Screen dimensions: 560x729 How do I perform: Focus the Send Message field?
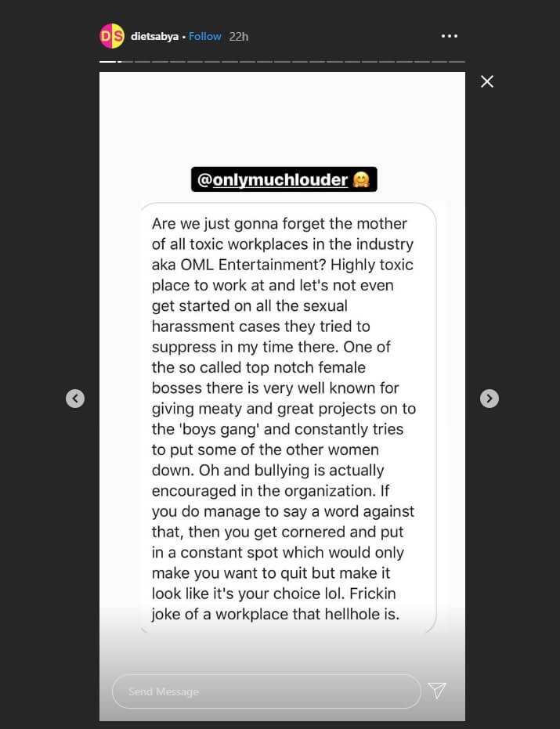[266, 691]
